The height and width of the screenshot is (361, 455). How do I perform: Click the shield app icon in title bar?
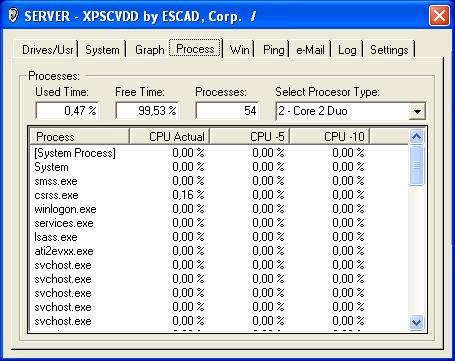(x=13, y=16)
